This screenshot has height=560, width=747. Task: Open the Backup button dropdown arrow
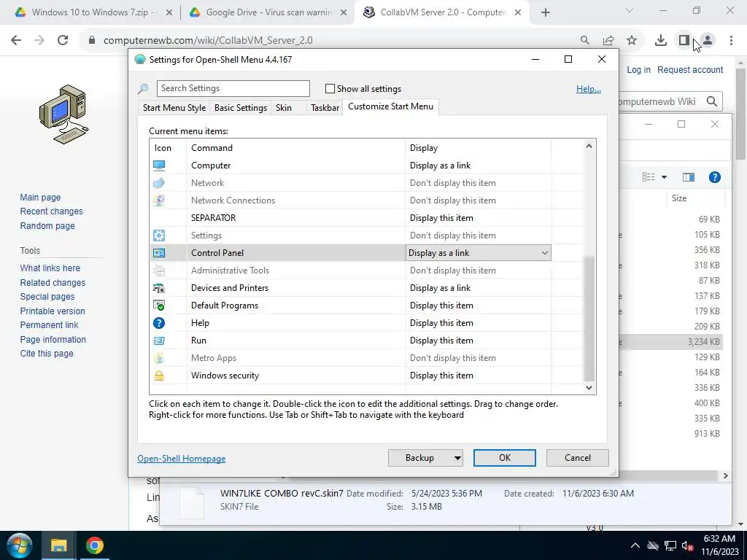click(x=457, y=458)
